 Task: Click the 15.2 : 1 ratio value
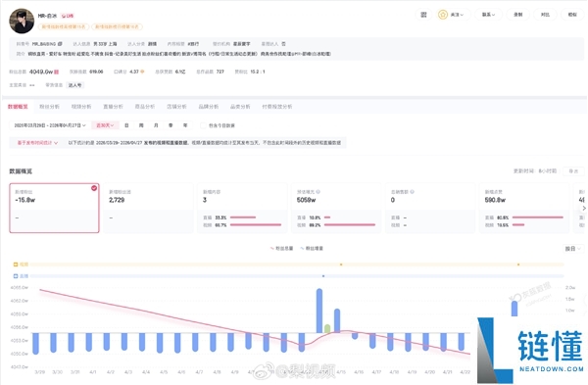[258, 72]
